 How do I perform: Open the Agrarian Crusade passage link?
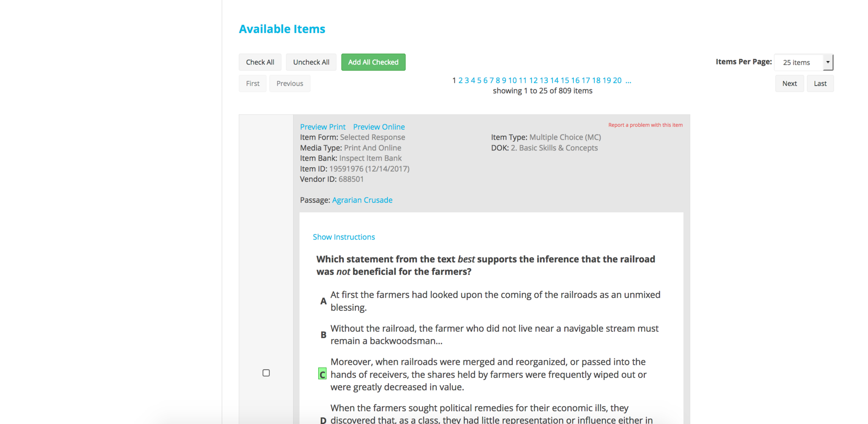click(362, 200)
